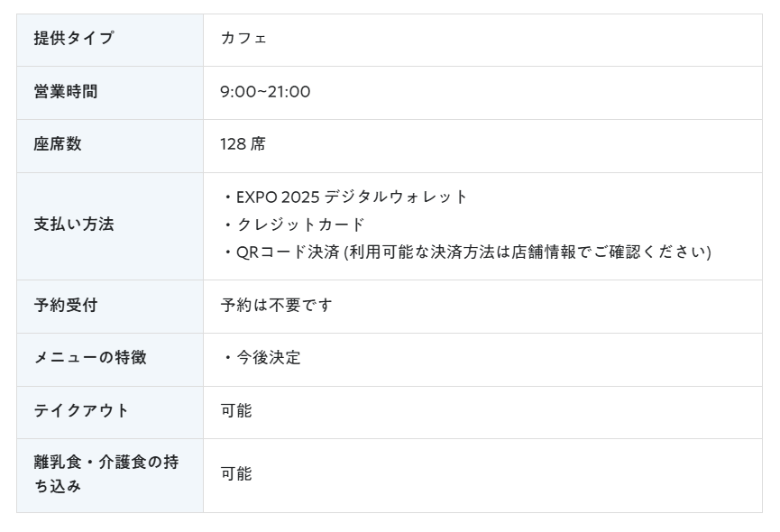
Task: Select the カフェ value text
Action: (243, 38)
